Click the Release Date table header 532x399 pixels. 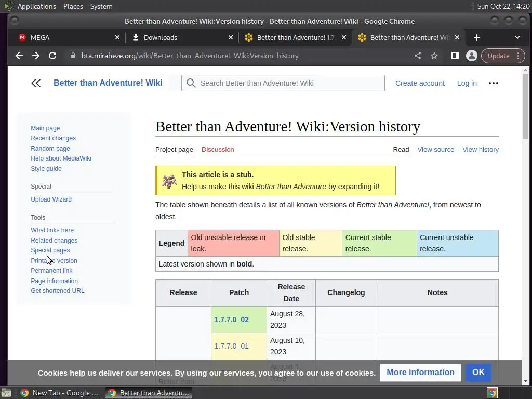coord(291,293)
